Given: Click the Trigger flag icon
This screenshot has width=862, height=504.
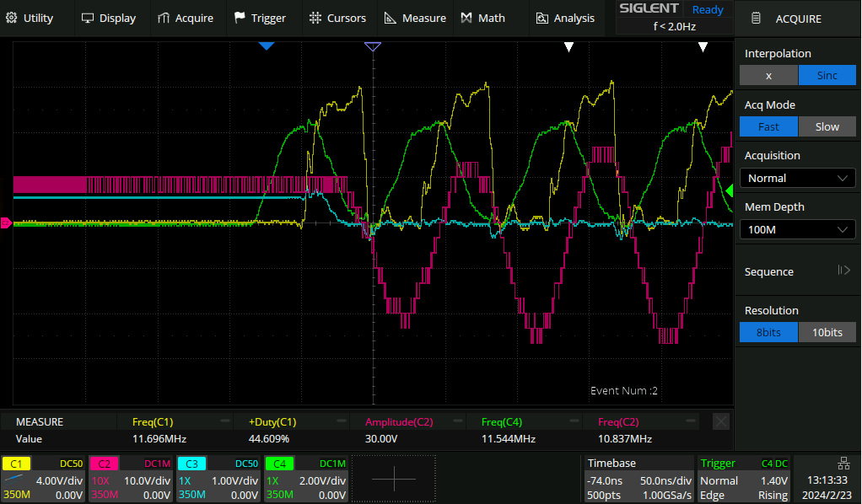Looking at the screenshot, I should [240, 18].
